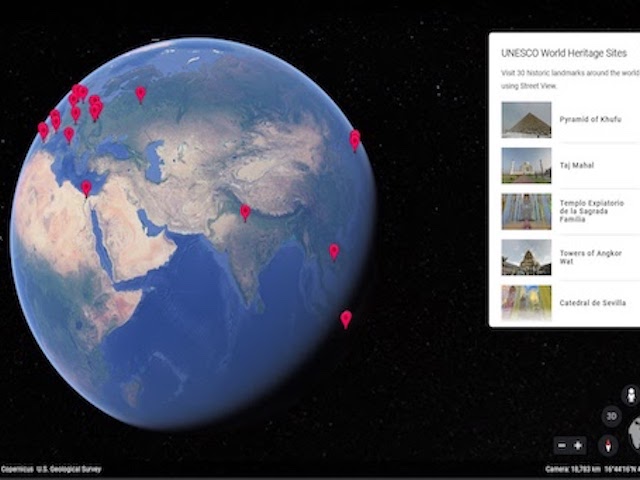This screenshot has height=480, width=640.
Task: Click the UNESCO World Heritage Sites title
Action: [564, 53]
